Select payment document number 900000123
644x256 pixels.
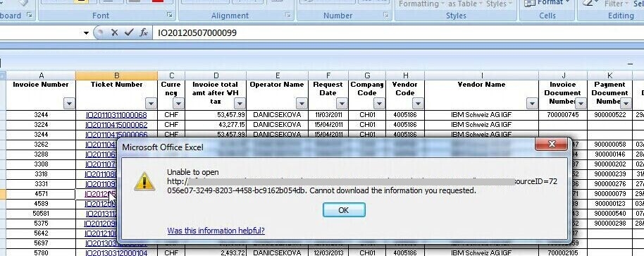(x=609, y=203)
